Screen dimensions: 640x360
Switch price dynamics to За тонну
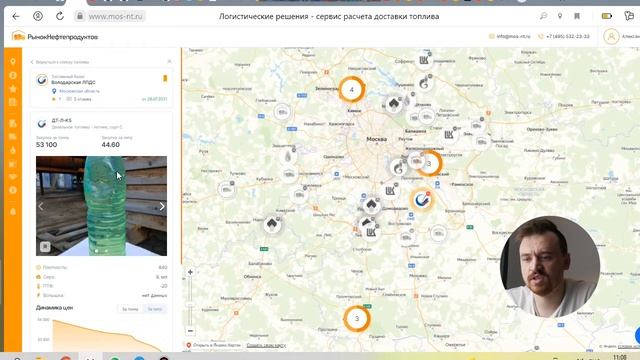tap(130, 309)
